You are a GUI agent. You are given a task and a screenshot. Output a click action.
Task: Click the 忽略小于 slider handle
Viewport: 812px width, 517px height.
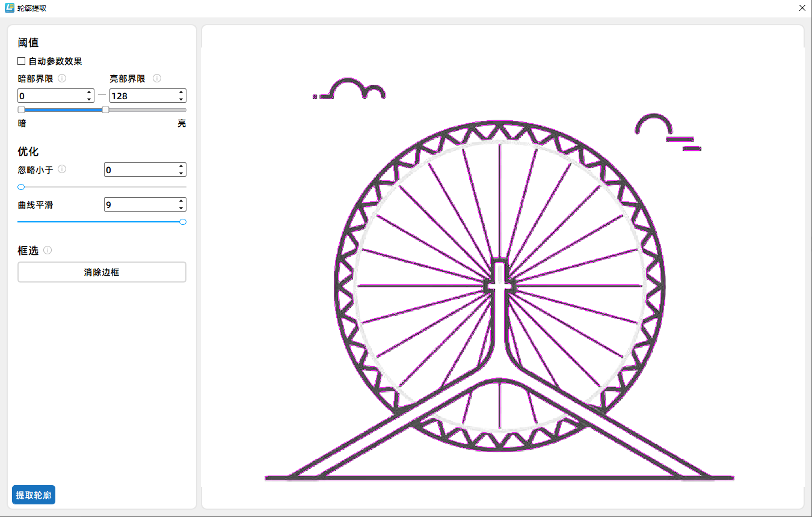tap(21, 187)
